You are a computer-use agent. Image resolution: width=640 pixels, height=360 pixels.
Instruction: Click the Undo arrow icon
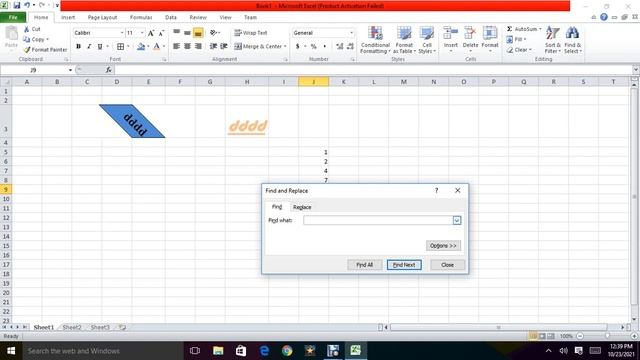tap(27, 5)
